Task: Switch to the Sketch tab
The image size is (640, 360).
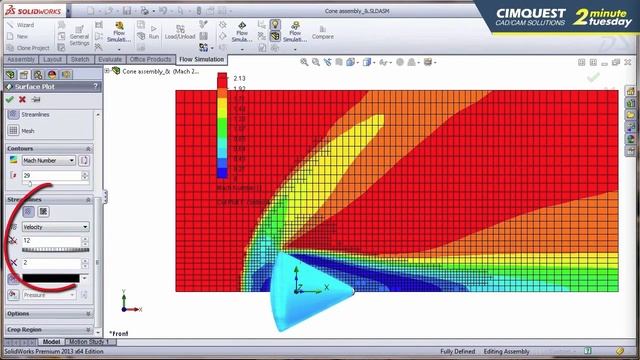Action: 80,60
